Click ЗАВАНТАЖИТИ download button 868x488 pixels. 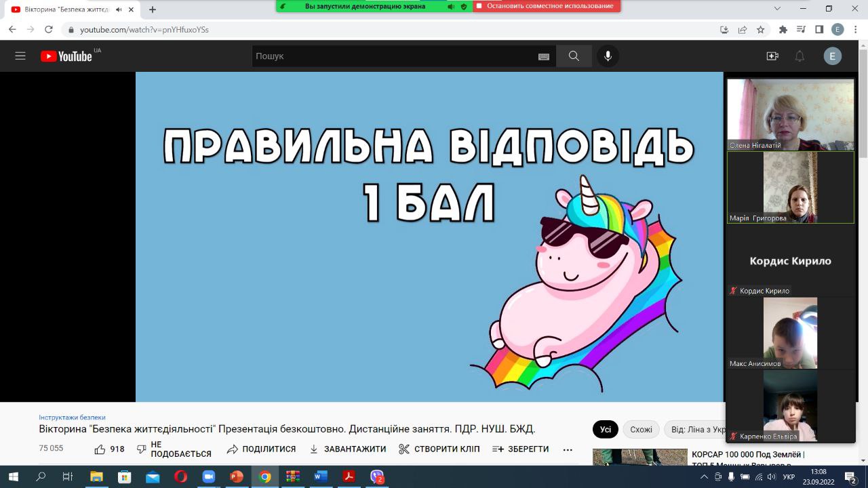point(348,449)
